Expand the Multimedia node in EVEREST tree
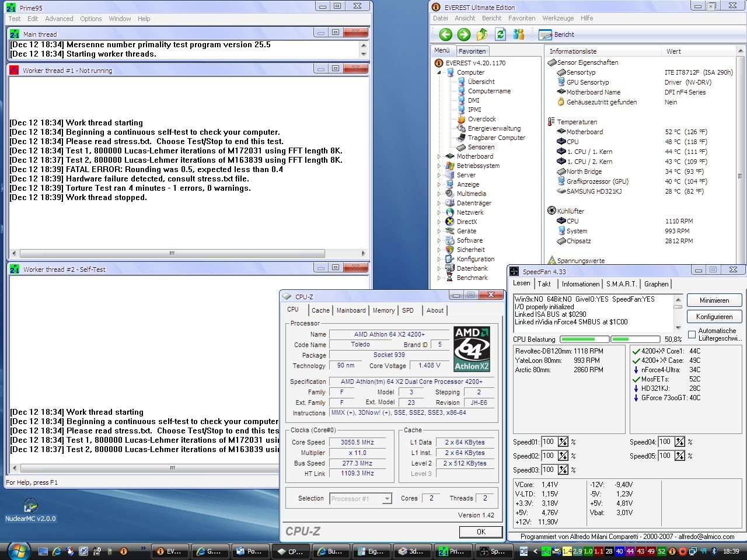This screenshot has height=560, width=747. (x=439, y=194)
